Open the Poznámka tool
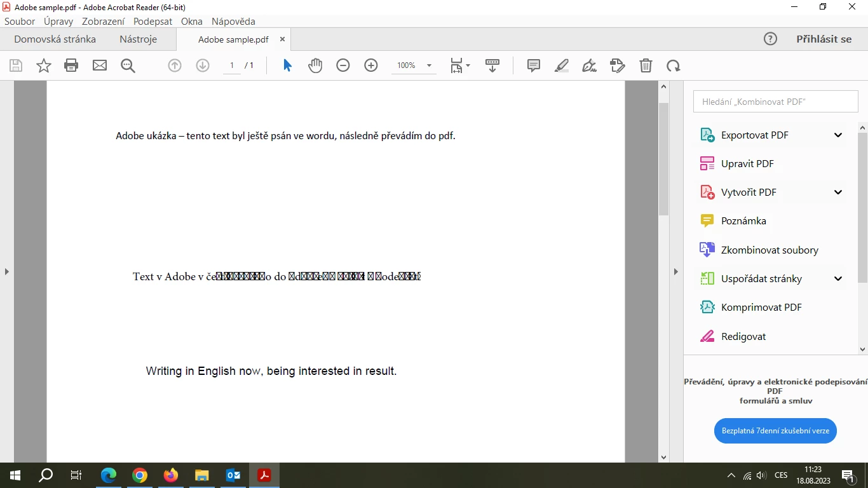The image size is (868, 488). click(x=733, y=220)
